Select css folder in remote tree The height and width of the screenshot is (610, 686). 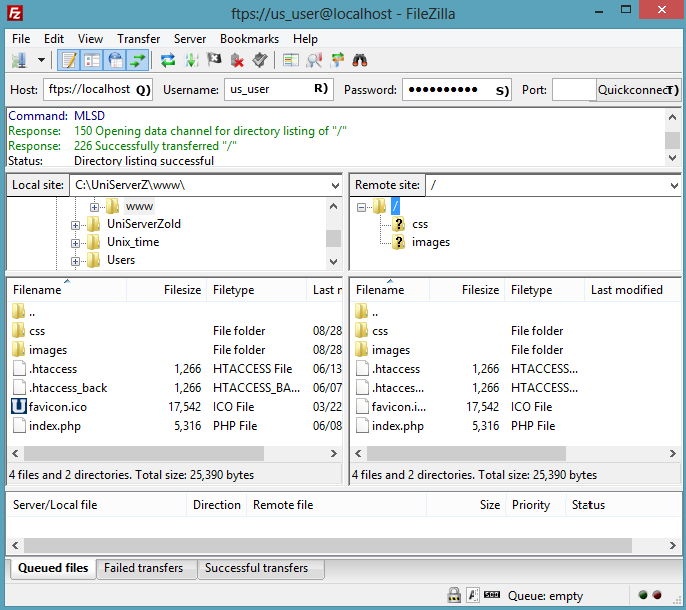[x=420, y=224]
